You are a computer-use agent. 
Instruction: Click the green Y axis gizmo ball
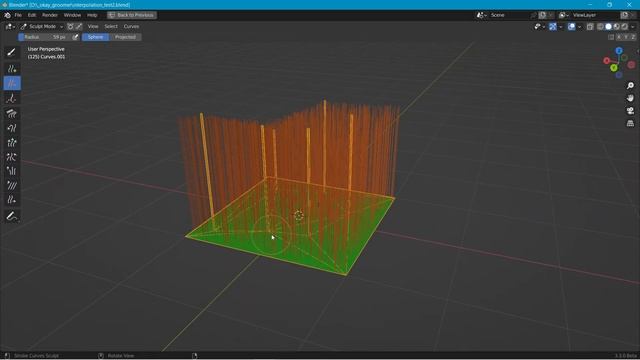pos(614,68)
